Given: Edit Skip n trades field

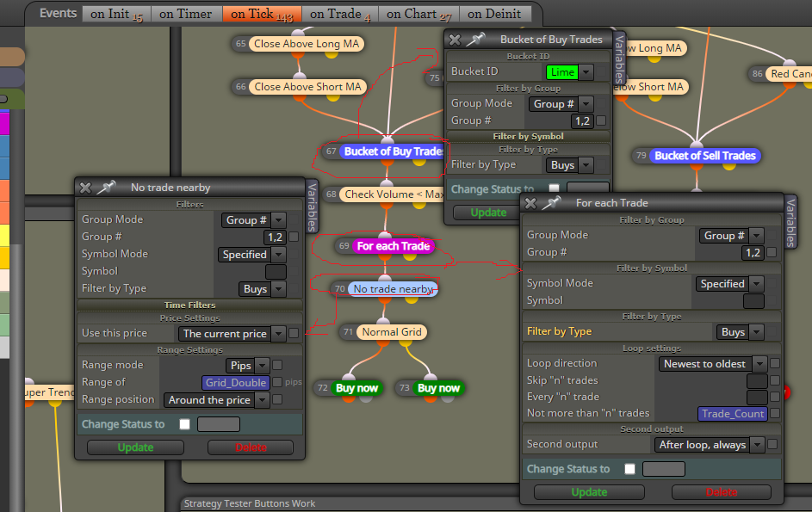Looking at the screenshot, I should point(757,381).
